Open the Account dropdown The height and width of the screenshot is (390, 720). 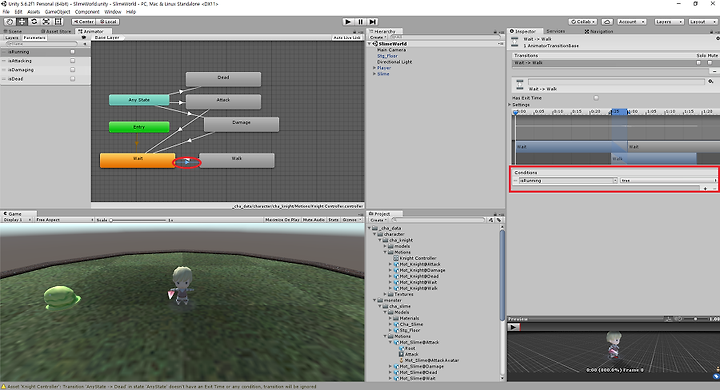click(x=631, y=22)
